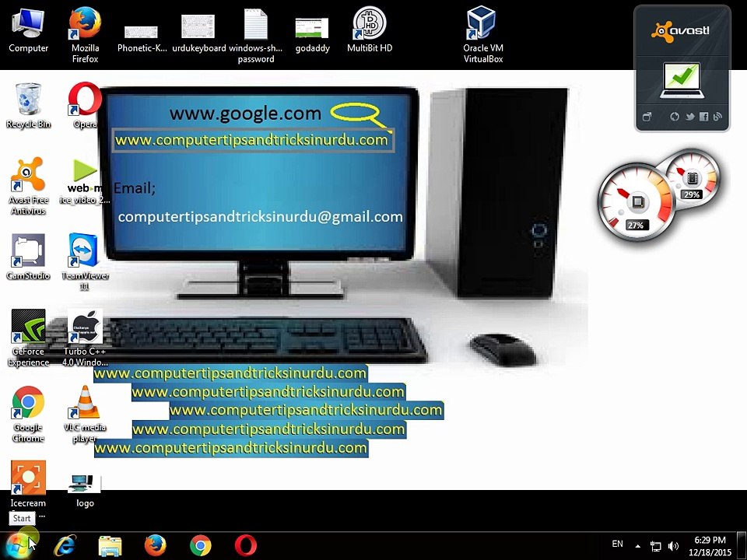747x560 pixels.
Task: Click avast laptop protection status icon
Action: click(x=682, y=80)
